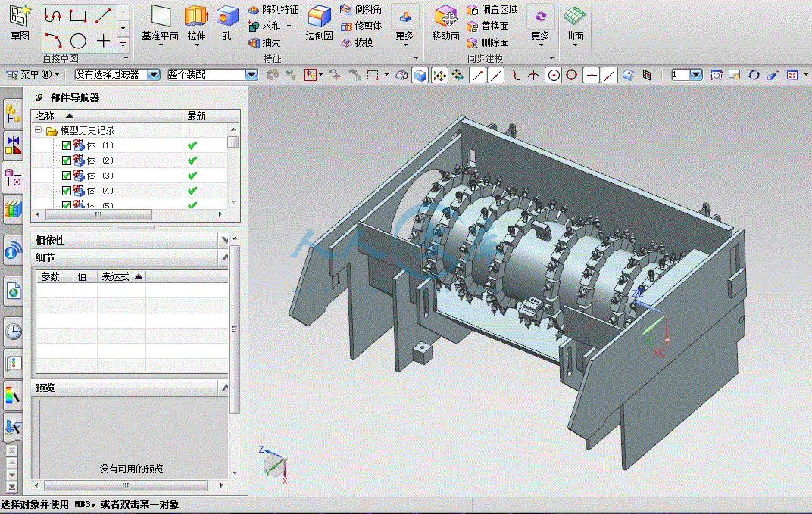Click the 拉伸 extrude icon
This screenshot has height=514, width=812.
tap(196, 17)
